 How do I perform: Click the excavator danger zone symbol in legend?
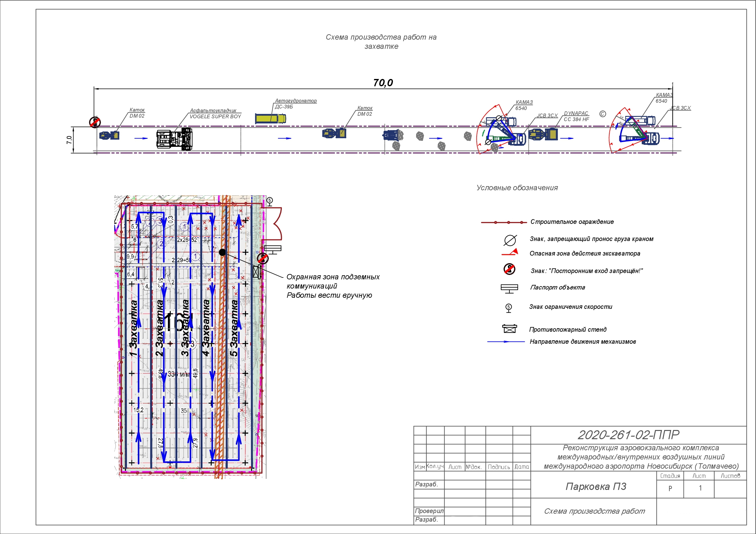coord(510,253)
